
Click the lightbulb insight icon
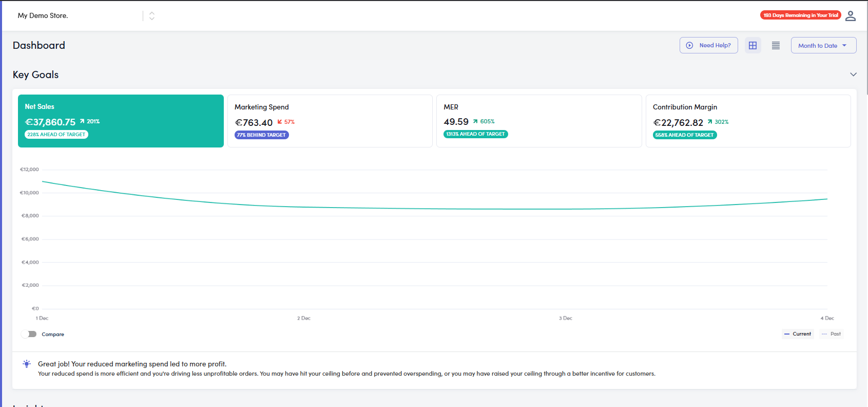point(27,364)
